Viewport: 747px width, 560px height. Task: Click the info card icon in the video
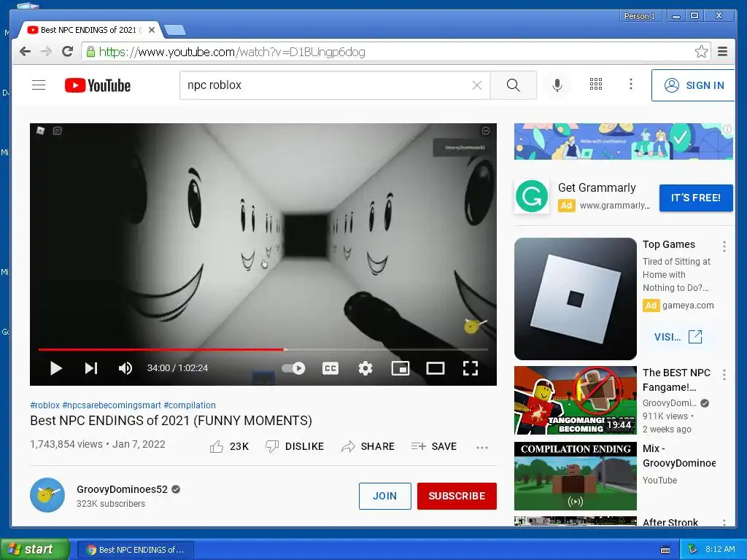point(485,131)
